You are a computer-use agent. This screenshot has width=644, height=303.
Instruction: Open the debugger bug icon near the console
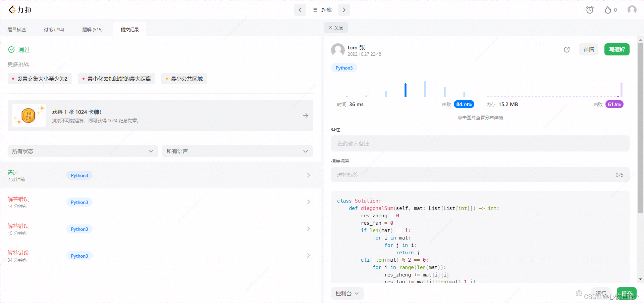coord(579,293)
